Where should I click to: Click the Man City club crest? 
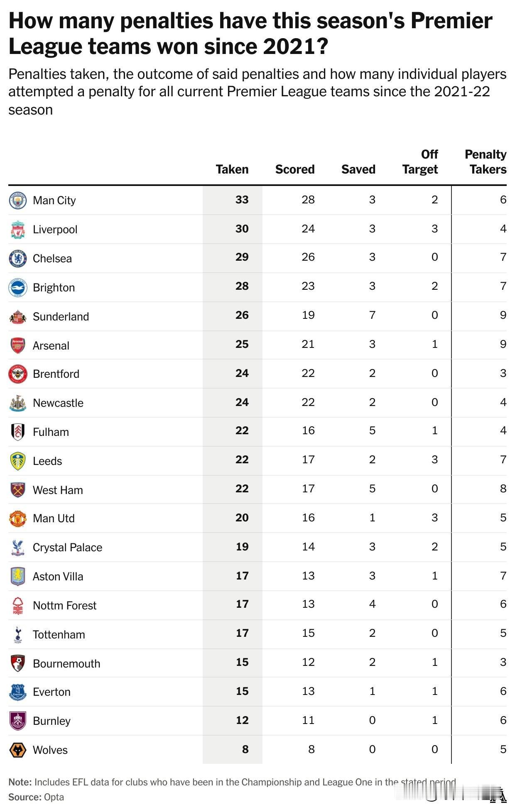tap(18, 201)
